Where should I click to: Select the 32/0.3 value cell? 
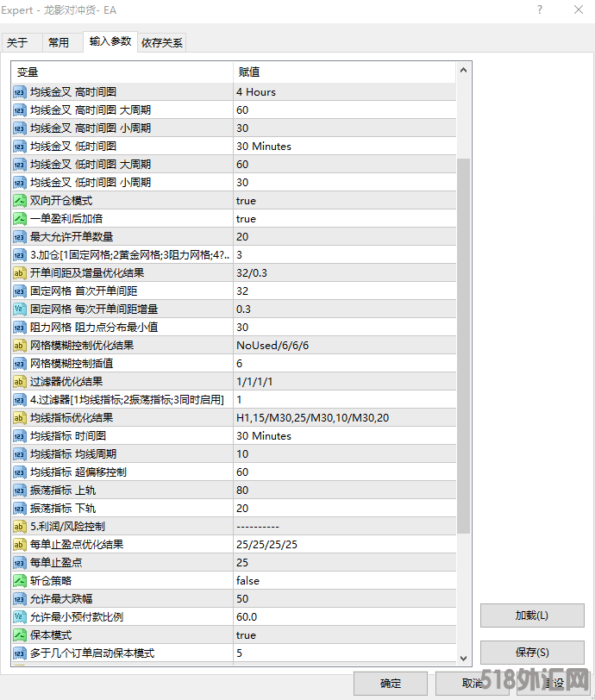pos(344,273)
